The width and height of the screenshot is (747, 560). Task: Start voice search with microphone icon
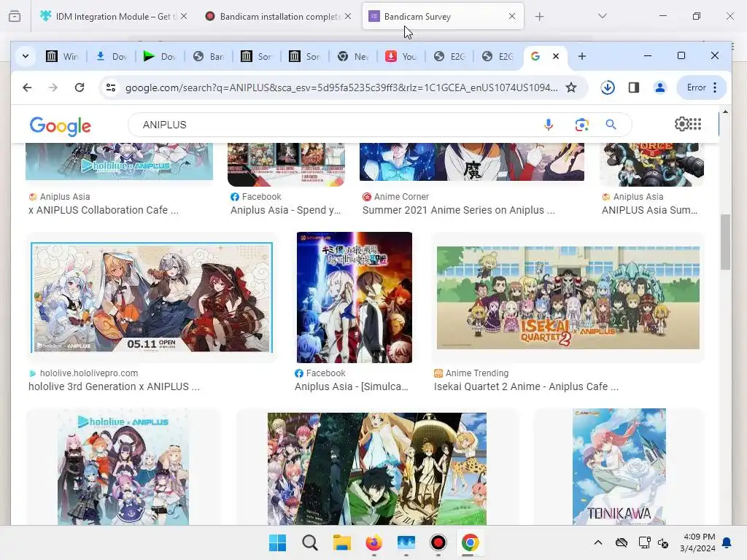coord(549,125)
